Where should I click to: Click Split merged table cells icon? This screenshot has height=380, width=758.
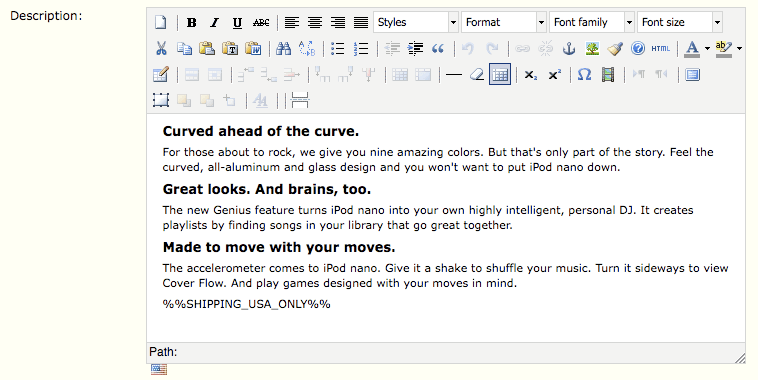click(x=400, y=74)
